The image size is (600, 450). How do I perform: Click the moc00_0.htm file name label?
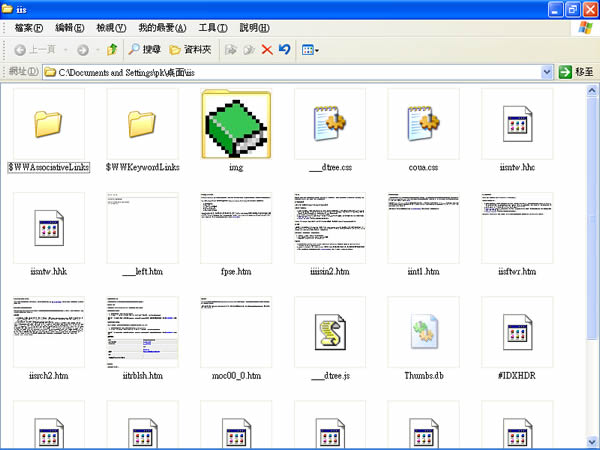(236, 376)
